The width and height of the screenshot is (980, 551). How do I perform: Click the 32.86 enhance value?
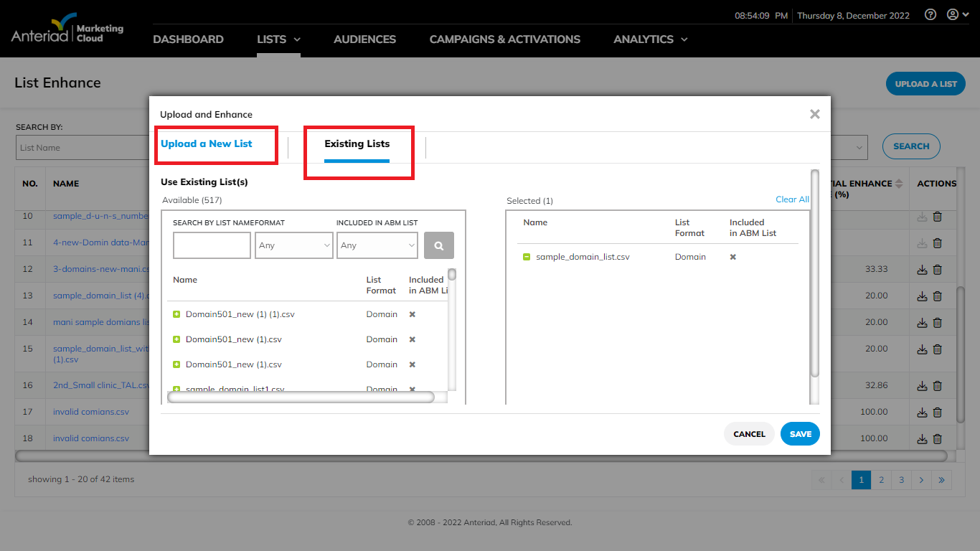pos(876,386)
